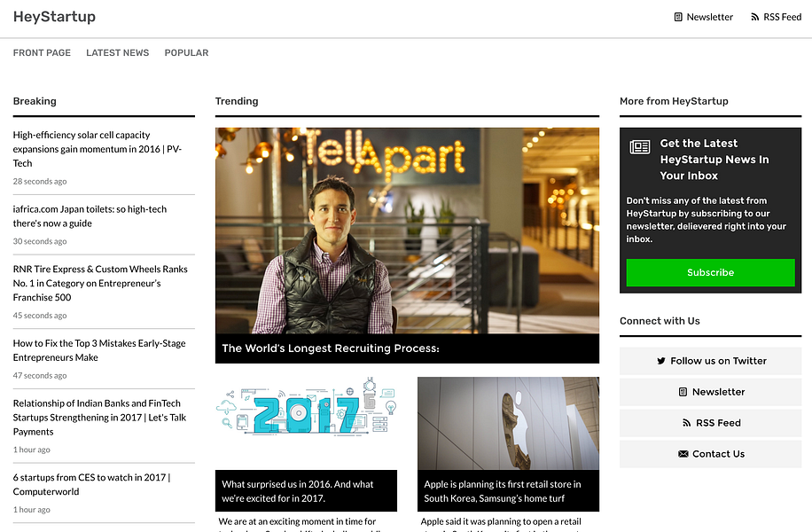The height and width of the screenshot is (532, 812).
Task: Click the Twitter bird icon
Action: [661, 361]
